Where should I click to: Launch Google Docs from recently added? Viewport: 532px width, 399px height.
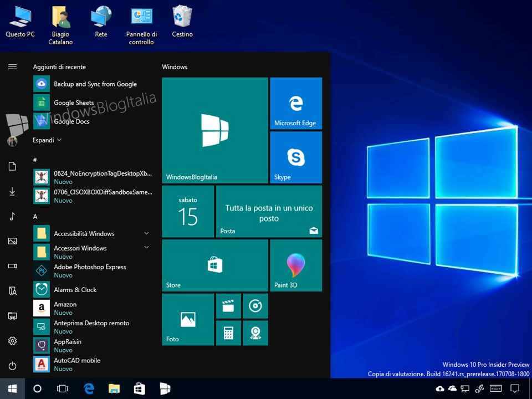click(x=93, y=121)
